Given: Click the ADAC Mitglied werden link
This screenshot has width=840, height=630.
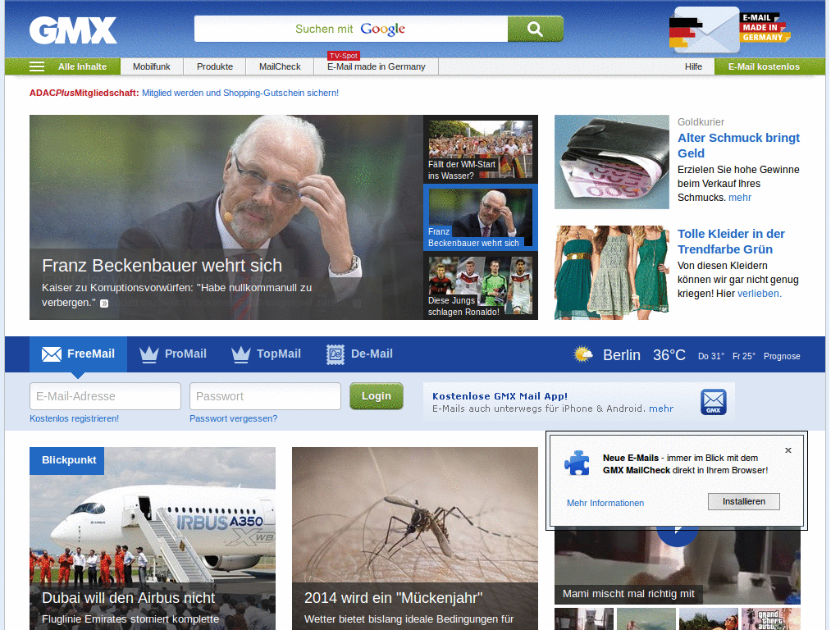Looking at the screenshot, I should tap(240, 93).
